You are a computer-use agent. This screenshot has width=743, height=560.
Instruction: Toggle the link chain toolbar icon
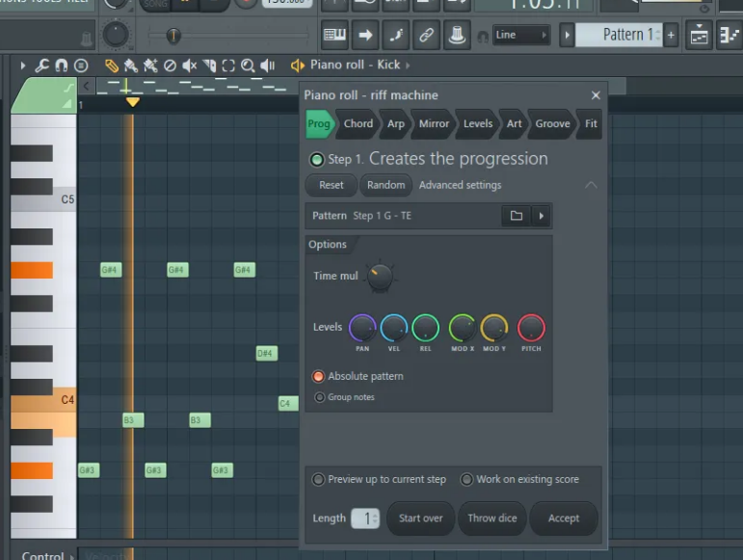427,35
